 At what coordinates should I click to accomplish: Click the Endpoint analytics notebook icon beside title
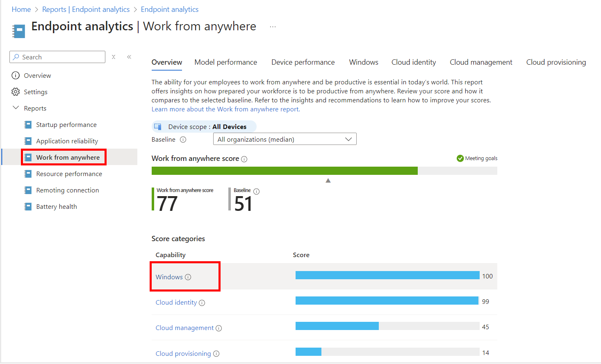18,32
